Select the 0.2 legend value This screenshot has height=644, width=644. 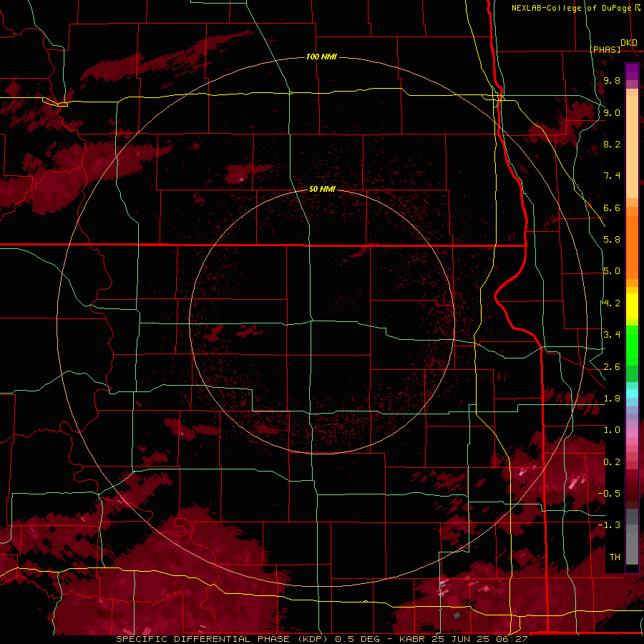612,462
